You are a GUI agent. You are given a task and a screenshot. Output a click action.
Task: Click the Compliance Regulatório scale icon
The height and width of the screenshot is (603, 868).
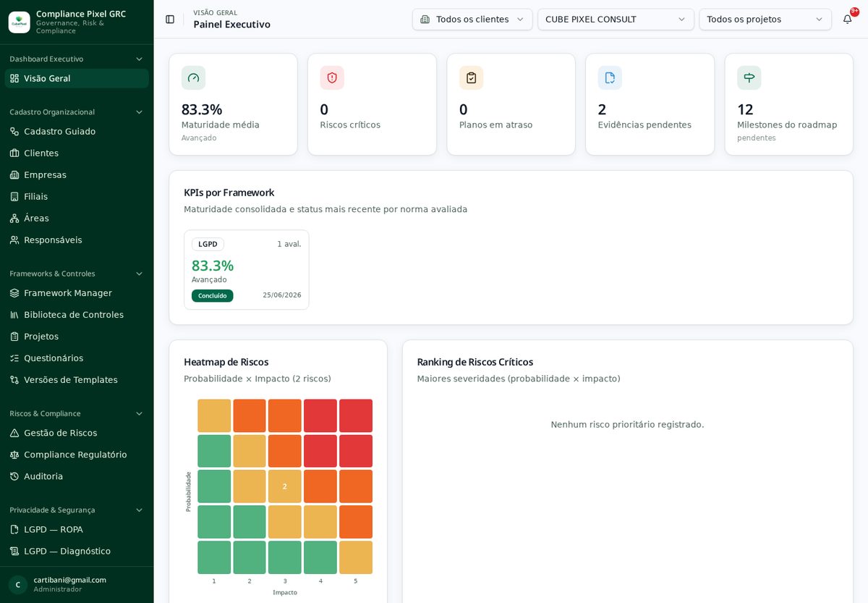pos(14,455)
